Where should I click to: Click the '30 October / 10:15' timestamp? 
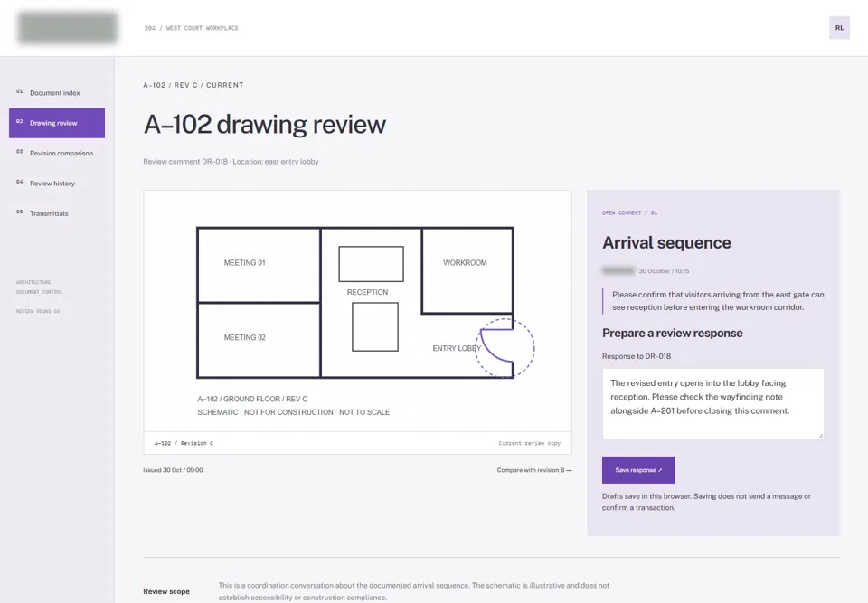pos(664,271)
